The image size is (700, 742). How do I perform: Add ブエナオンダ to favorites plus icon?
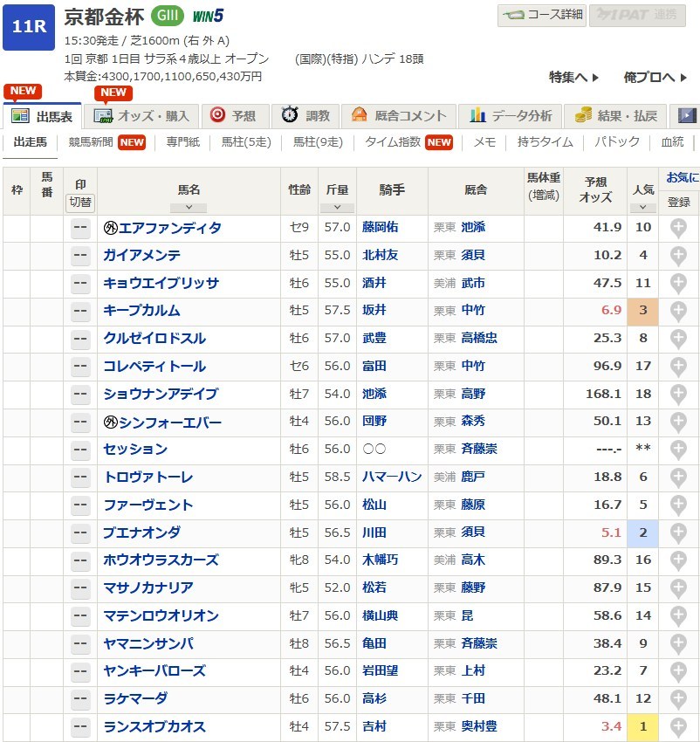[x=678, y=532]
